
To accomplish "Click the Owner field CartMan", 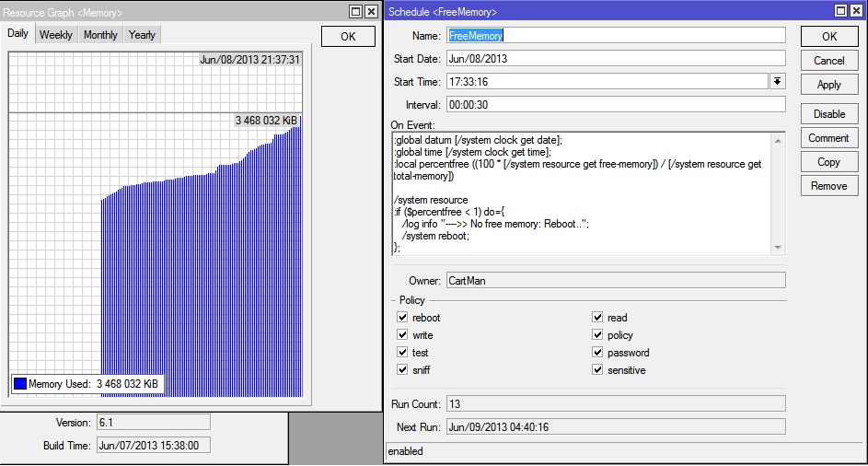I will pos(616,280).
